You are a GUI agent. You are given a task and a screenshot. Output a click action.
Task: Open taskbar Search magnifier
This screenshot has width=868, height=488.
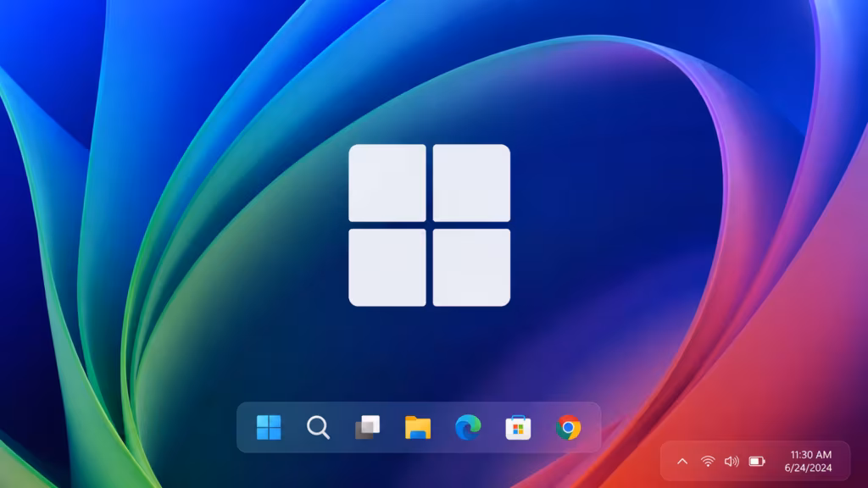coord(319,427)
